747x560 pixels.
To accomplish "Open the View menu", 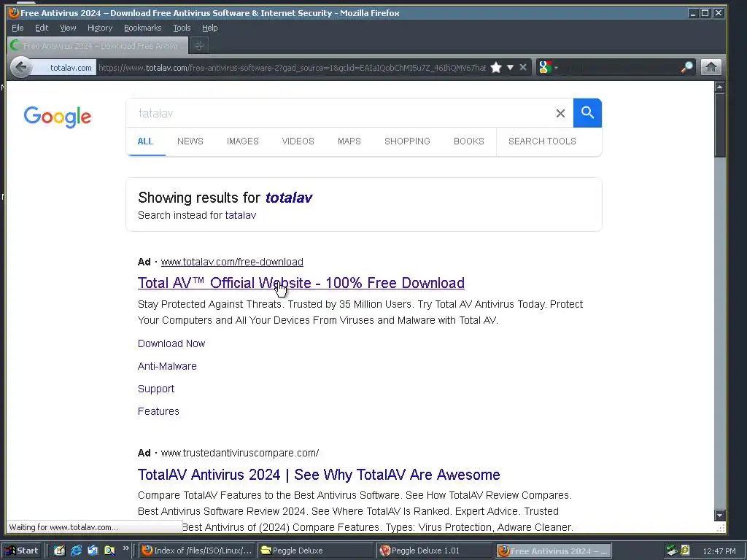I will (68, 28).
